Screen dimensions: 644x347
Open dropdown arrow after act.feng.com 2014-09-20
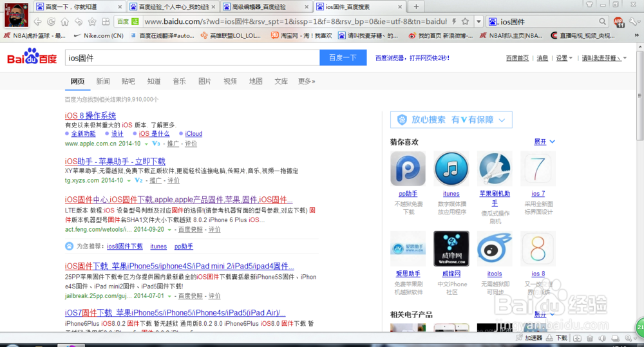169,230
